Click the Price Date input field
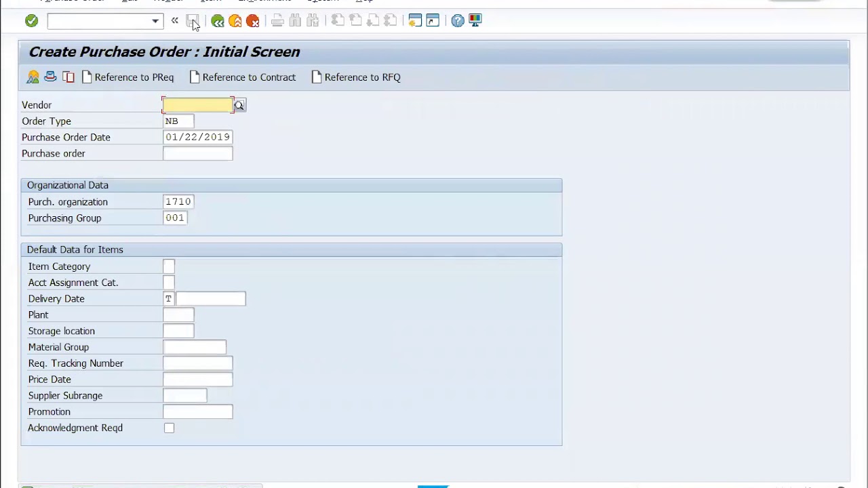This screenshot has width=868, height=488. [x=197, y=380]
